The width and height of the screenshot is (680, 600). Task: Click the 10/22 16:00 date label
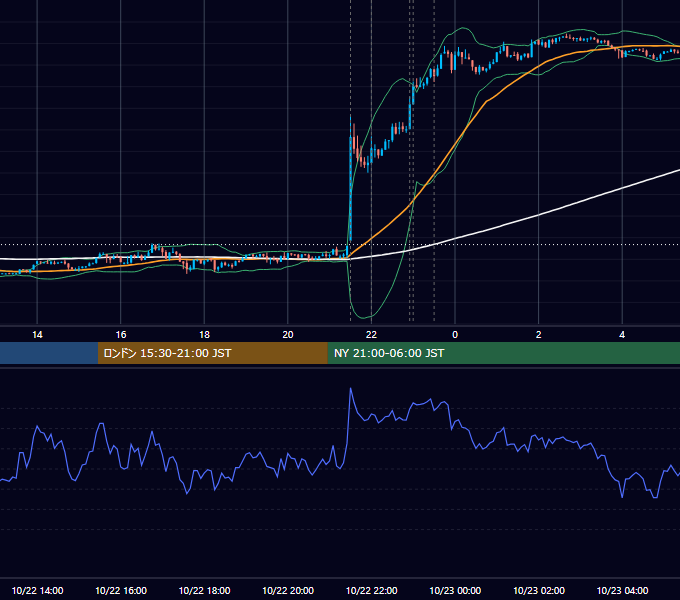click(121, 590)
